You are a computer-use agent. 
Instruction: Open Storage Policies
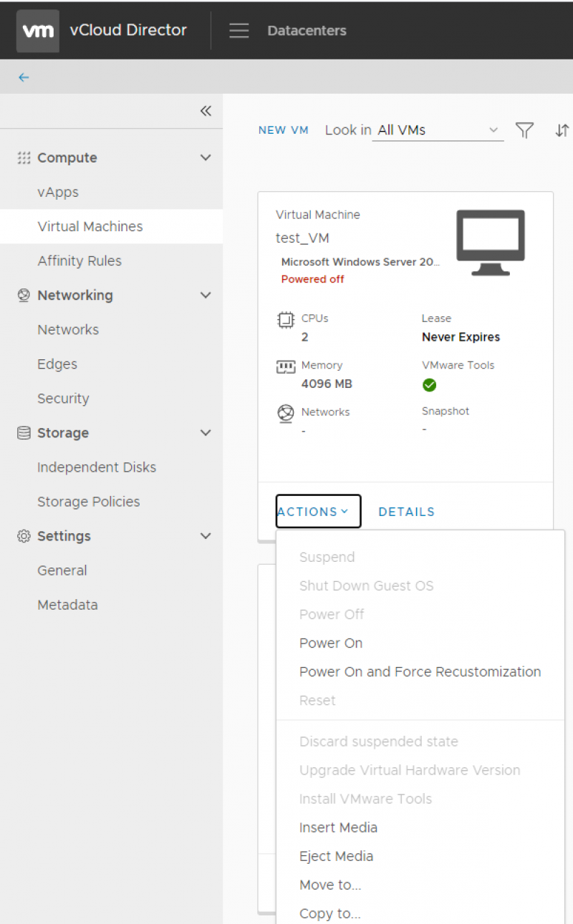pos(89,501)
